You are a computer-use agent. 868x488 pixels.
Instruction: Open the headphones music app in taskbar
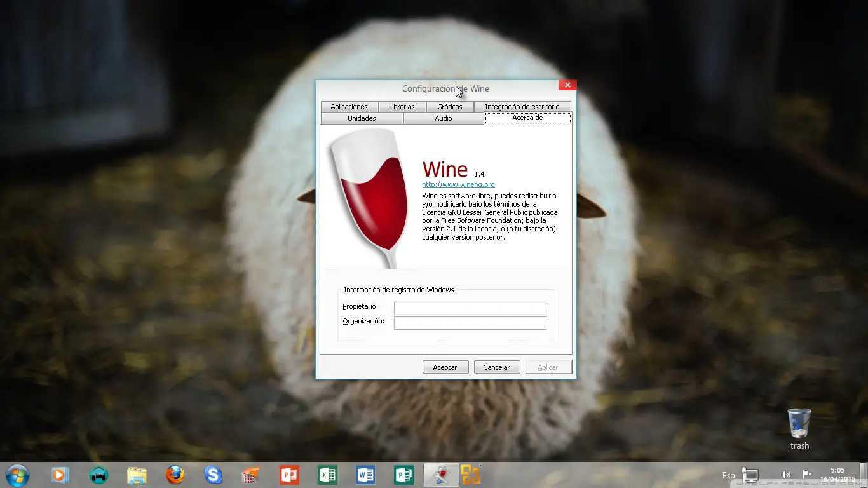98,475
